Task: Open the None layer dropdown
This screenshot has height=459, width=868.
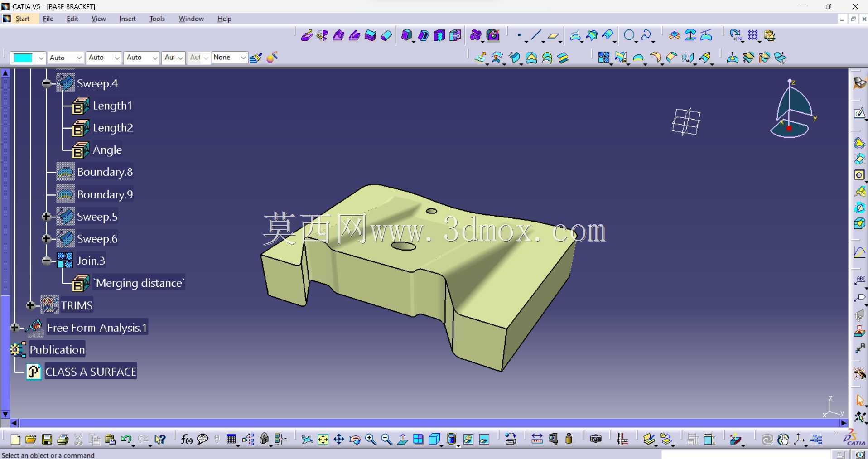Action: point(243,58)
